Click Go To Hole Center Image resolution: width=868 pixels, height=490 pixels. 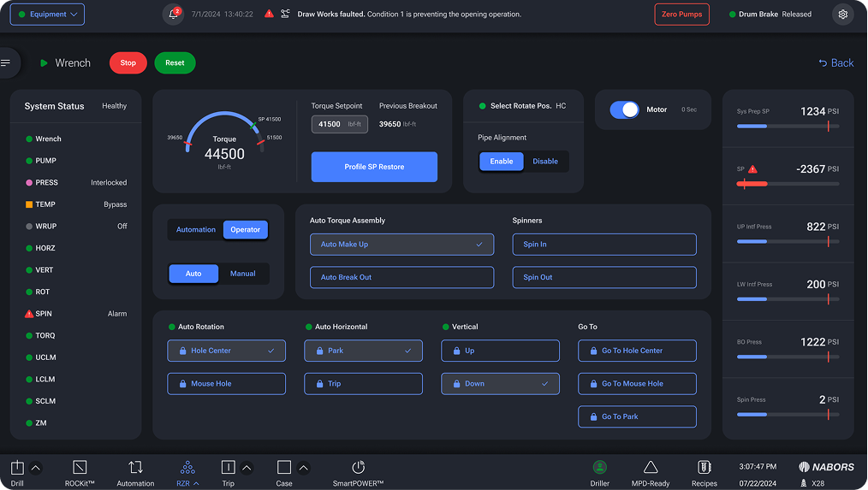click(637, 351)
